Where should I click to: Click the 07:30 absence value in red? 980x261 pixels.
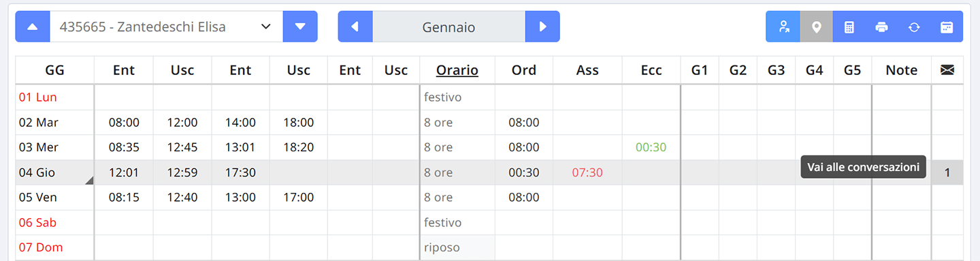coord(587,172)
